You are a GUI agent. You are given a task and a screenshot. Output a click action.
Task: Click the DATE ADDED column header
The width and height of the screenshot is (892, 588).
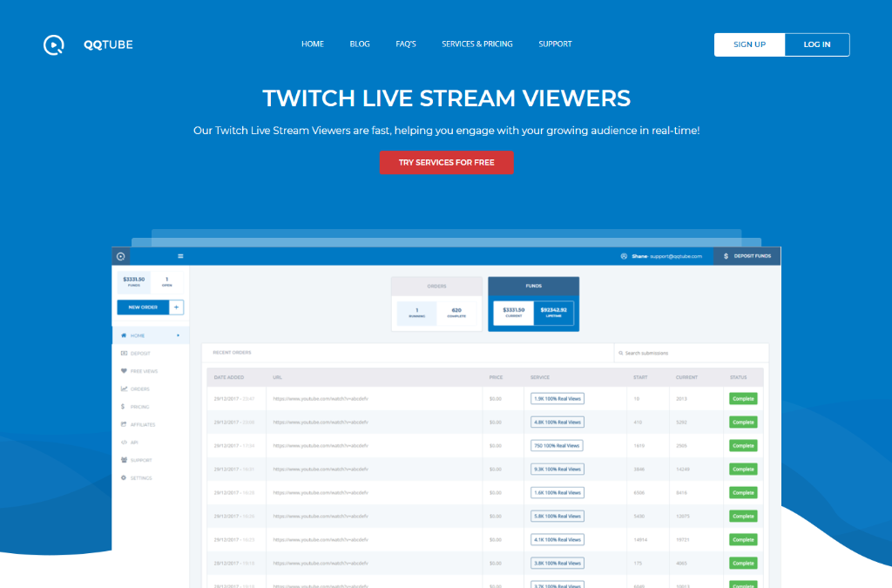click(x=229, y=377)
